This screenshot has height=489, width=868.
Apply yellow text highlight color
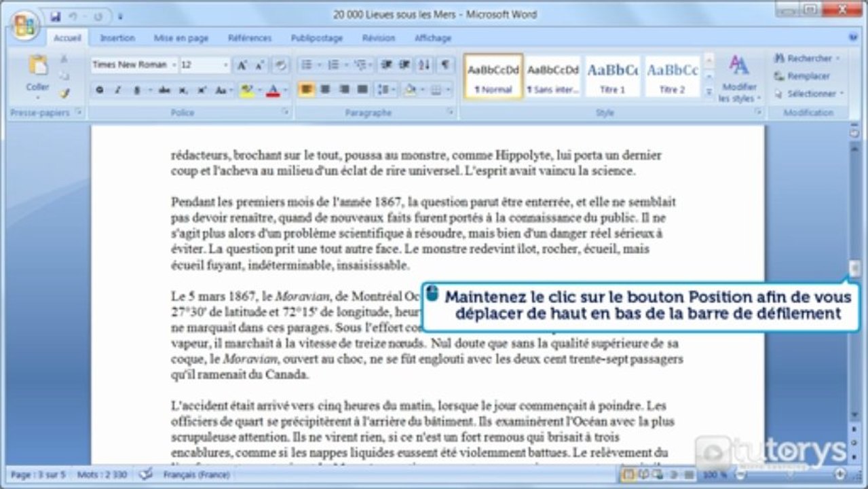click(x=246, y=90)
